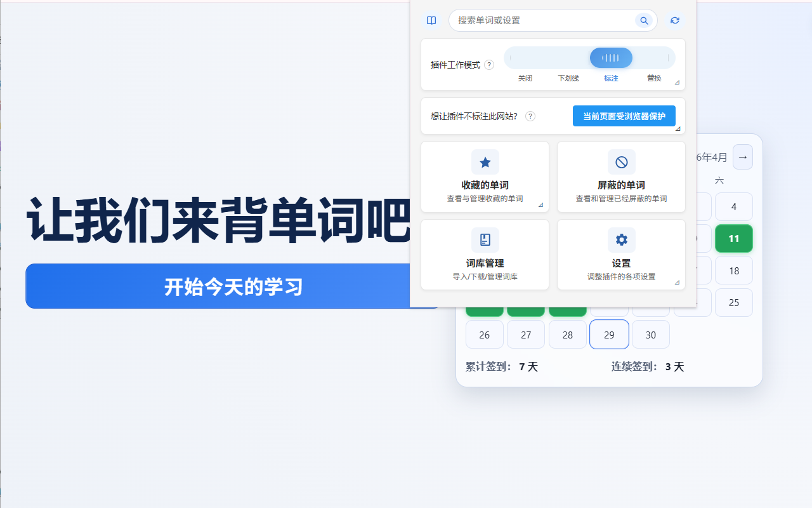Click 当前页面受浏览器保护 button
Screen dimensions: 812x508
(624, 116)
